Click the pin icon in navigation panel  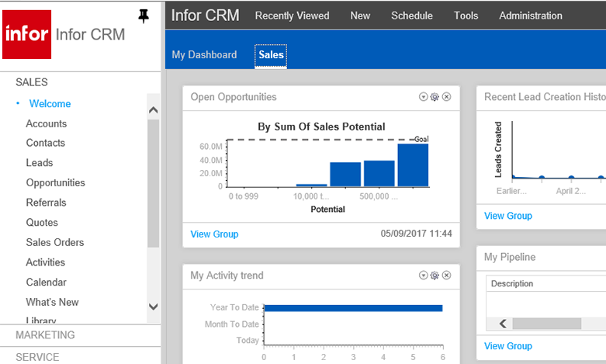pos(144,16)
